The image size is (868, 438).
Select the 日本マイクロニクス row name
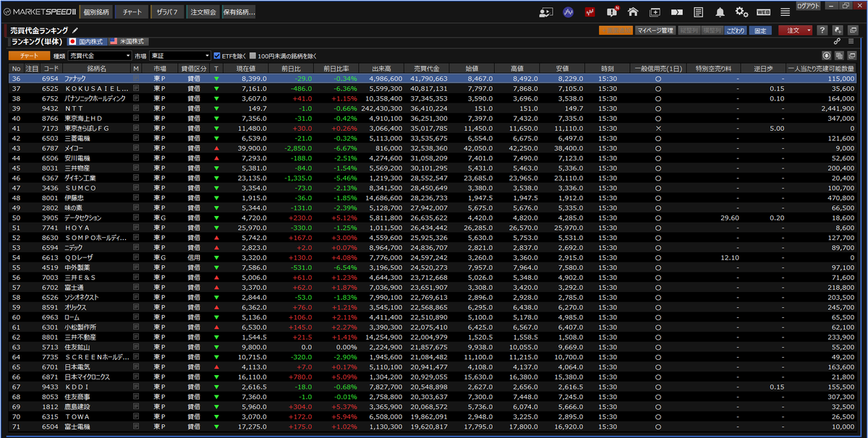tap(87, 377)
